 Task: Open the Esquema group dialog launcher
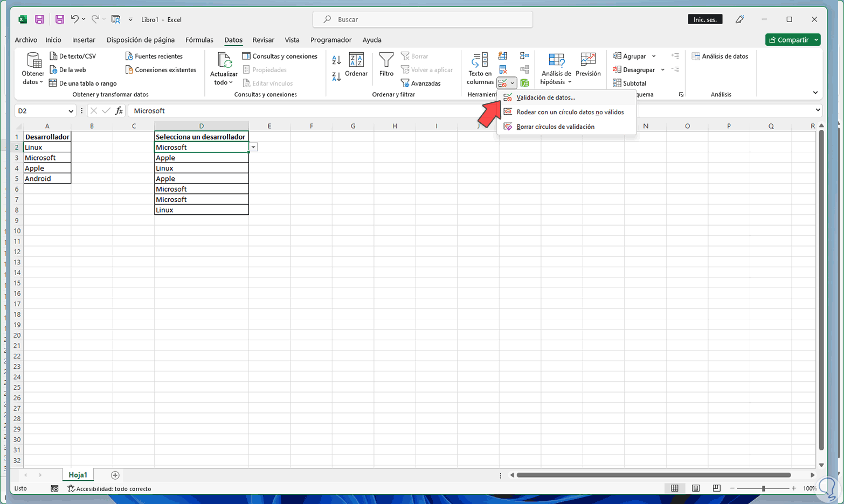click(681, 95)
